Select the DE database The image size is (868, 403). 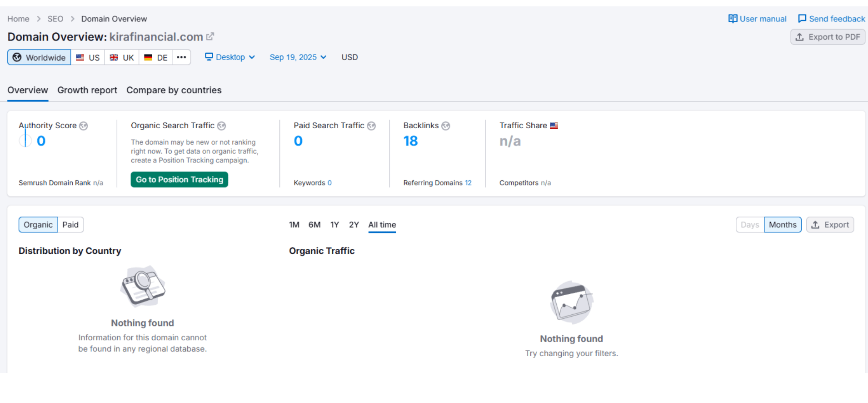pyautogui.click(x=155, y=57)
